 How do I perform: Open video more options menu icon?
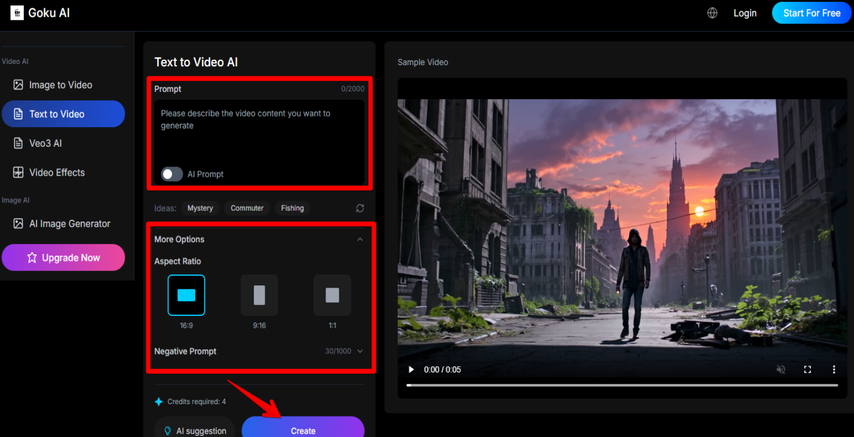[x=834, y=370]
